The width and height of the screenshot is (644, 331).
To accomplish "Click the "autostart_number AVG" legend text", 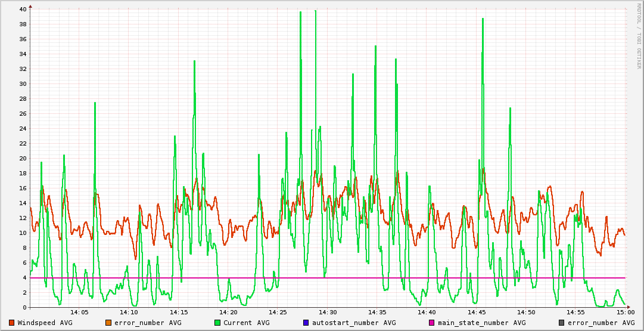I will click(354, 323).
